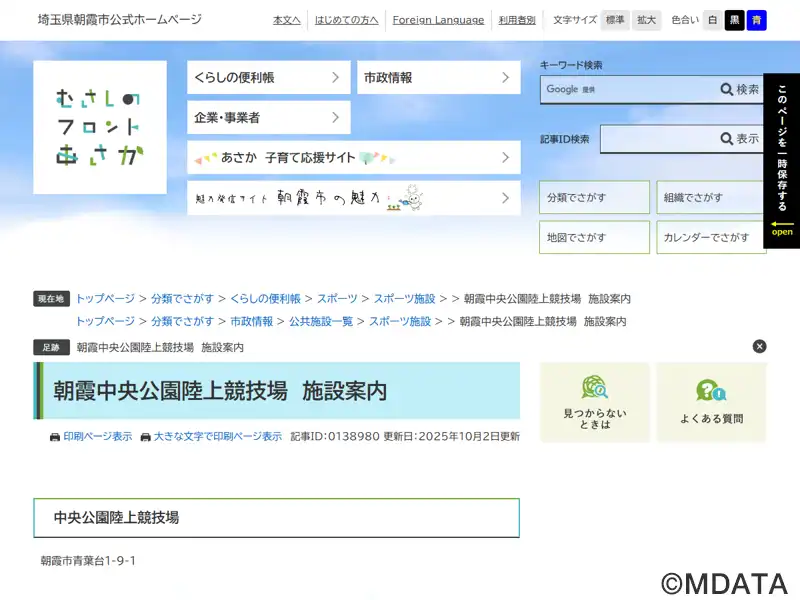Open the よくある質問 FAQ icon
Viewport: 800px width, 600px height.
pyautogui.click(x=711, y=402)
